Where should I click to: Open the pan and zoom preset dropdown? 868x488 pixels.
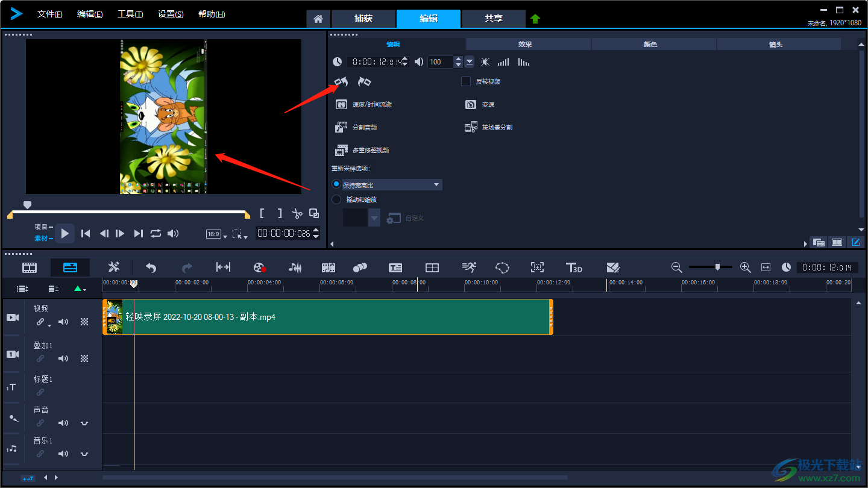[374, 218]
